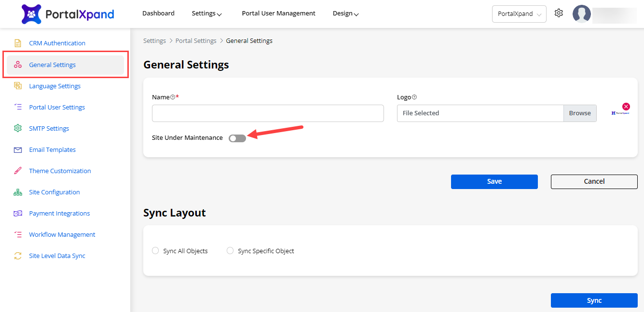644x312 pixels.
Task: Click the CRM Authentication sidebar icon
Action: tap(18, 43)
